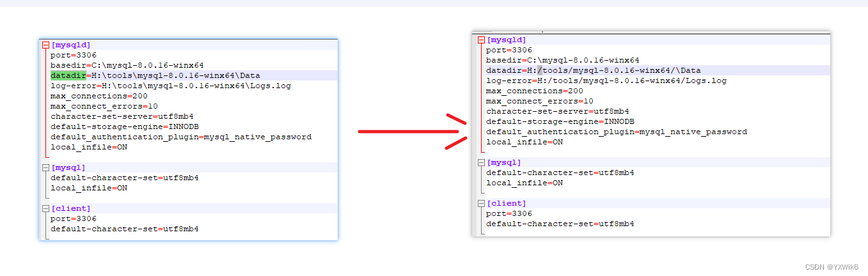Click default_authentication_plugin line in left editor

click(x=181, y=137)
